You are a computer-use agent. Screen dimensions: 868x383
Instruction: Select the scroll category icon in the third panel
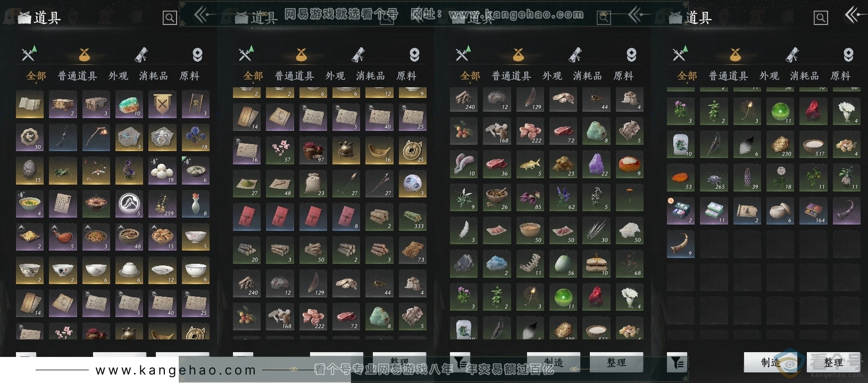coord(575,54)
